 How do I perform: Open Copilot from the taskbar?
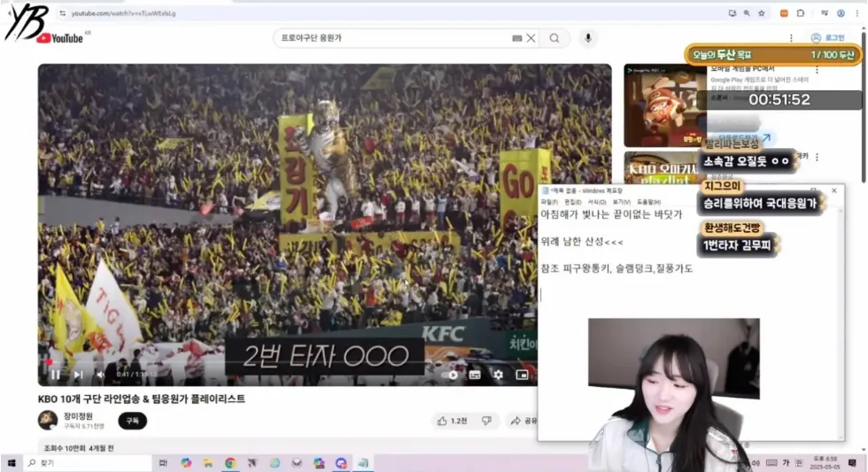[186, 462]
